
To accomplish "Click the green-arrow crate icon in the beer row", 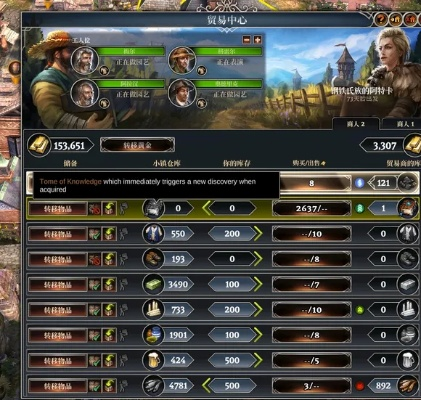I will 109,361.
